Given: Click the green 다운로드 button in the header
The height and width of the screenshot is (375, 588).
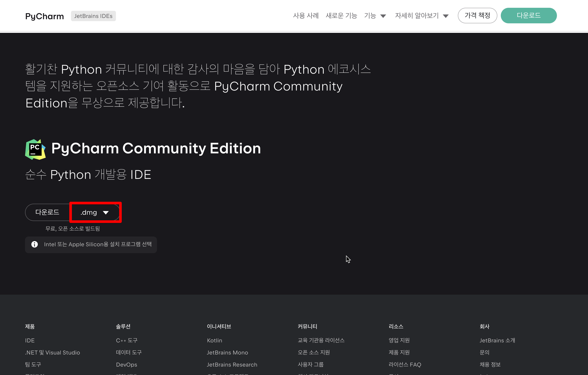Looking at the screenshot, I should coord(528,16).
